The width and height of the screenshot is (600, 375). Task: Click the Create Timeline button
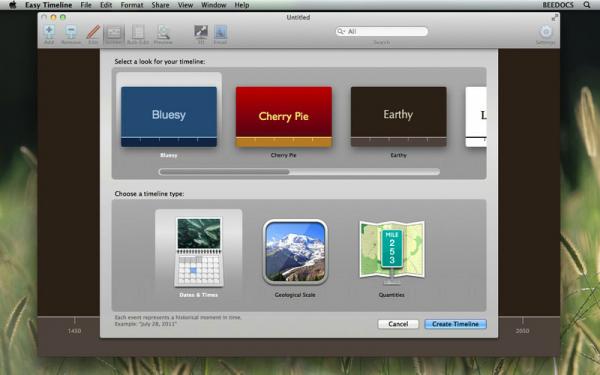[x=455, y=324]
